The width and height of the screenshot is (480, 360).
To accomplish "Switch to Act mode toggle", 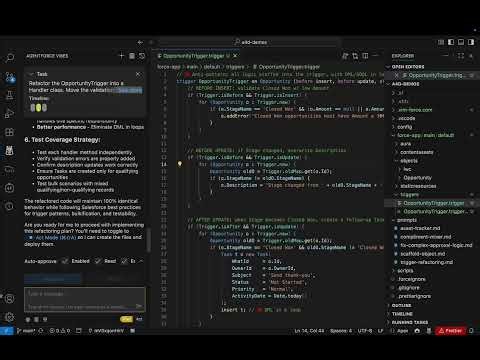I will click(139, 319).
